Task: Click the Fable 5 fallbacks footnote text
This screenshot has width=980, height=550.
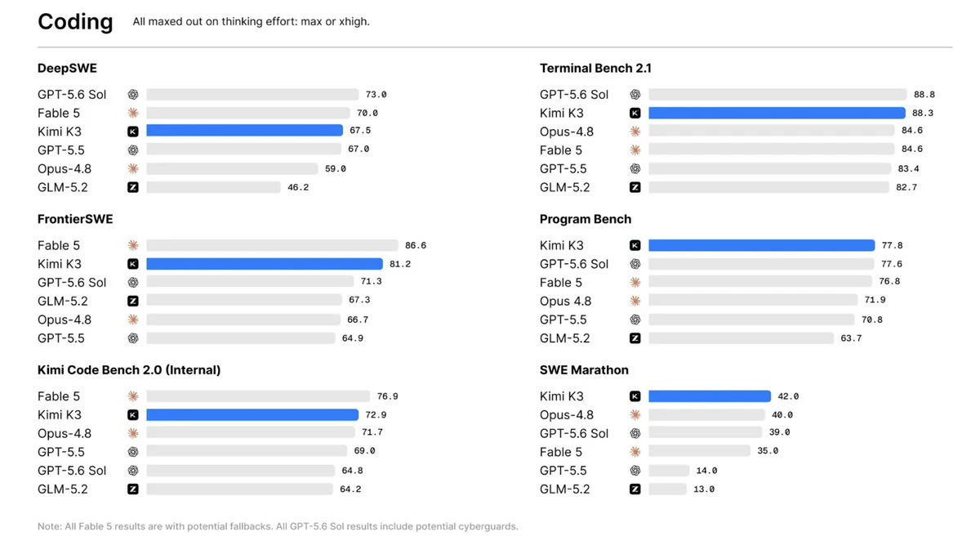Action: 168,527
